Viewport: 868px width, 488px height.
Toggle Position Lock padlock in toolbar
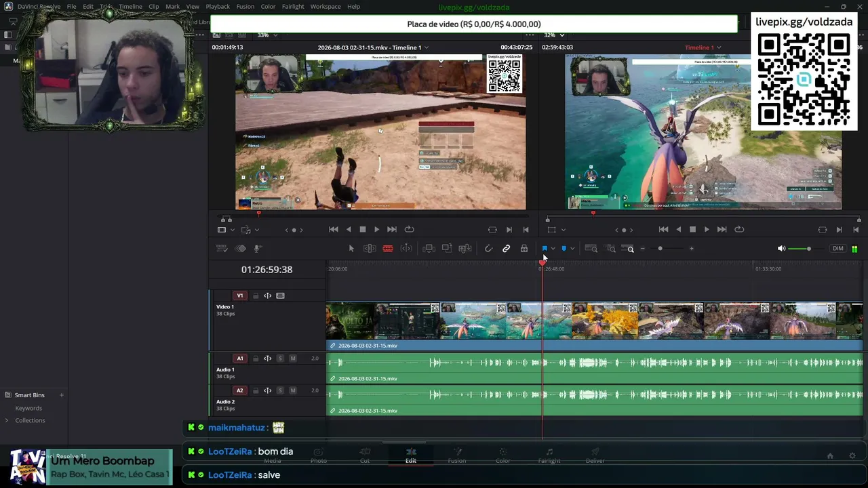point(524,249)
